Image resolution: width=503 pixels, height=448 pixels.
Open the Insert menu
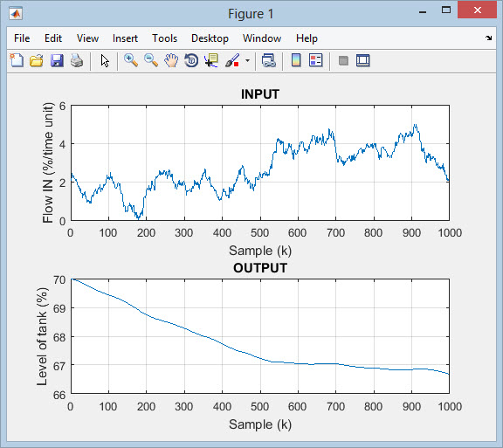[125, 38]
